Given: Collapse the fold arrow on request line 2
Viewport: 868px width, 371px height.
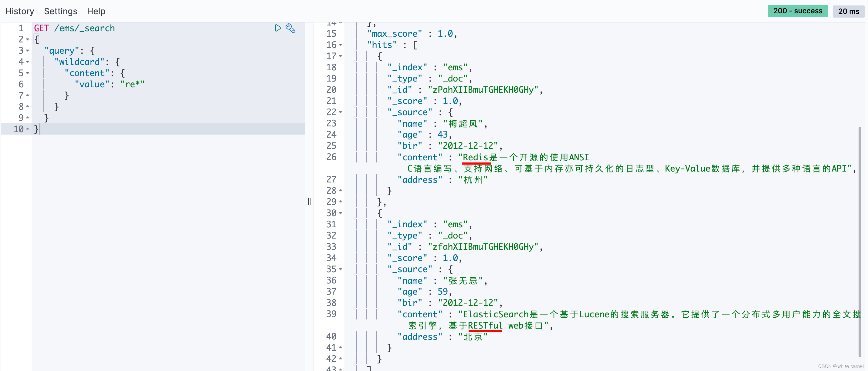Looking at the screenshot, I should click(28, 39).
